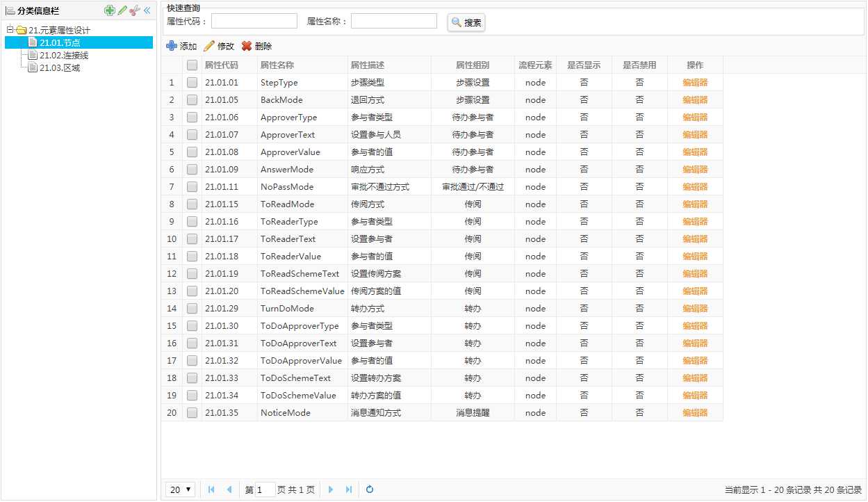Open 编辑器 link for NoPassMode row
This screenshot has width=868, height=502.
pos(695,187)
